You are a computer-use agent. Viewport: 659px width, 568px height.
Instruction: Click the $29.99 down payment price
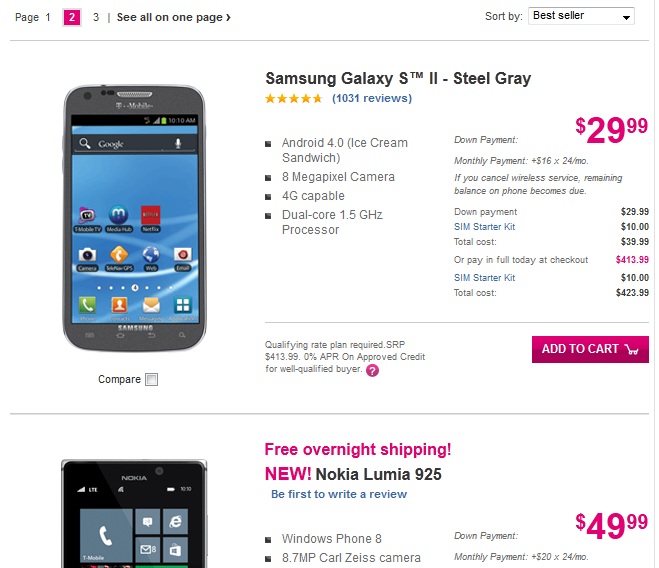pyautogui.click(x=611, y=130)
